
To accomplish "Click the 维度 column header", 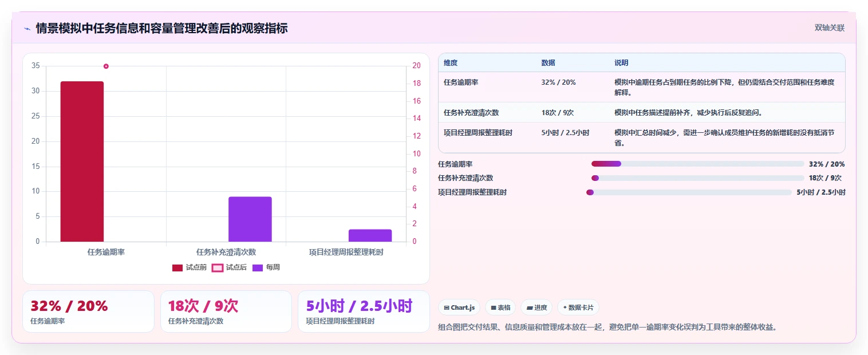I will click(451, 63).
